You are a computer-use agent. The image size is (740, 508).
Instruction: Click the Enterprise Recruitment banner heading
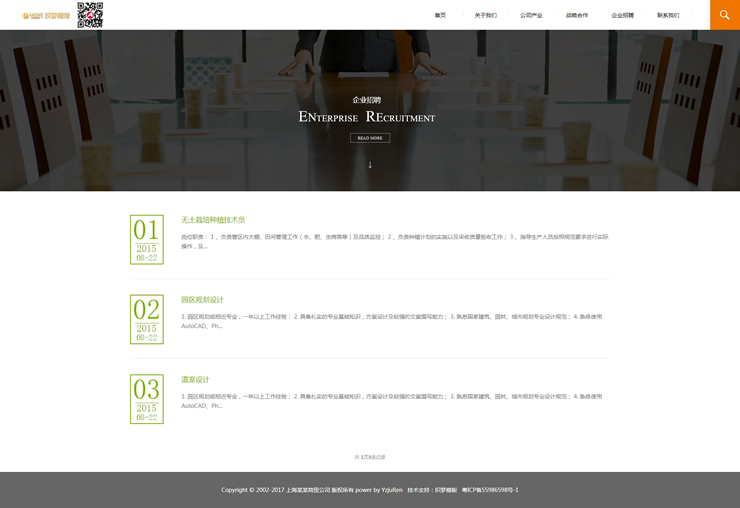[367, 117]
